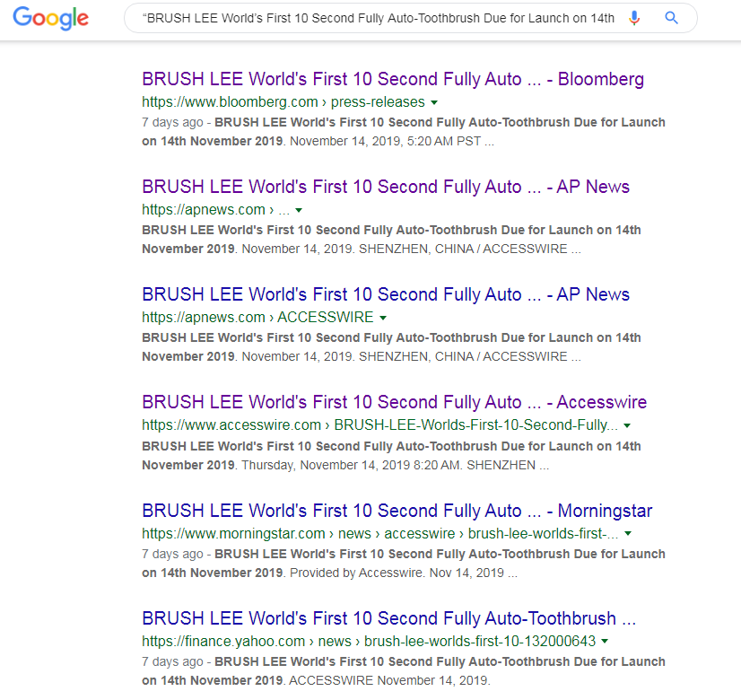Focus the search query input field
Viewport: 741px width, 700px height.
pos(377,18)
